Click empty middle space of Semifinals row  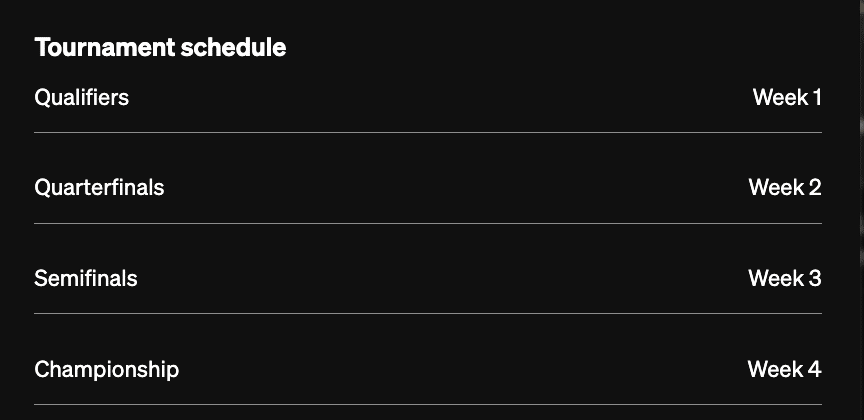click(440, 278)
